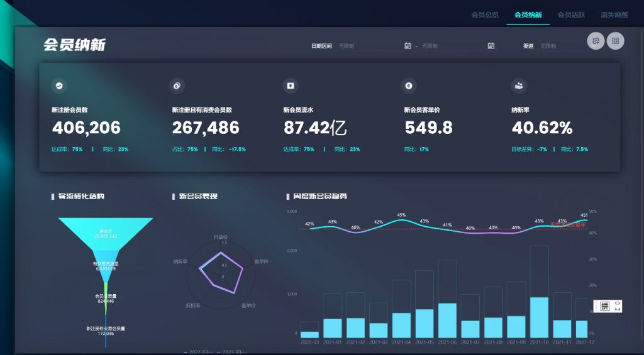Image resolution: width=644 pixels, height=355 pixels.
Task: Open the start date calendar icon
Action: [x=408, y=46]
